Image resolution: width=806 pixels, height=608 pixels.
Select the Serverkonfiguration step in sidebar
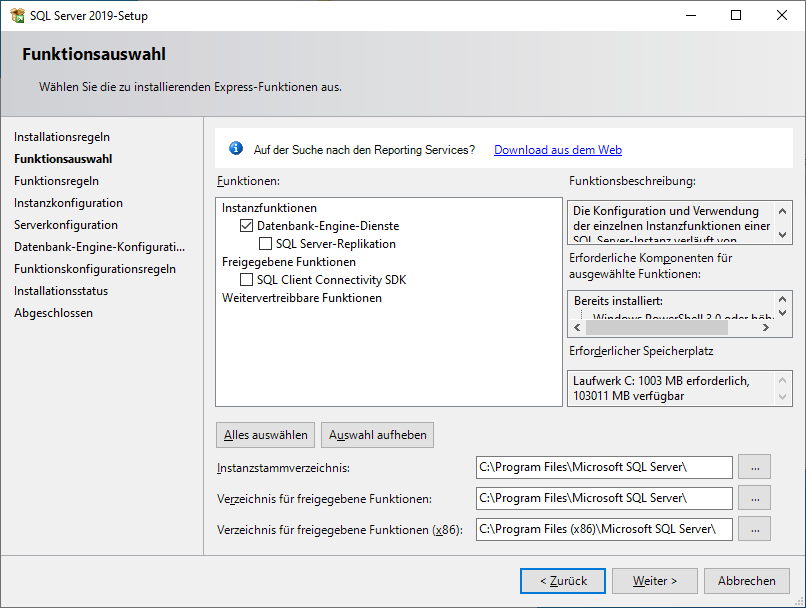click(x=66, y=225)
